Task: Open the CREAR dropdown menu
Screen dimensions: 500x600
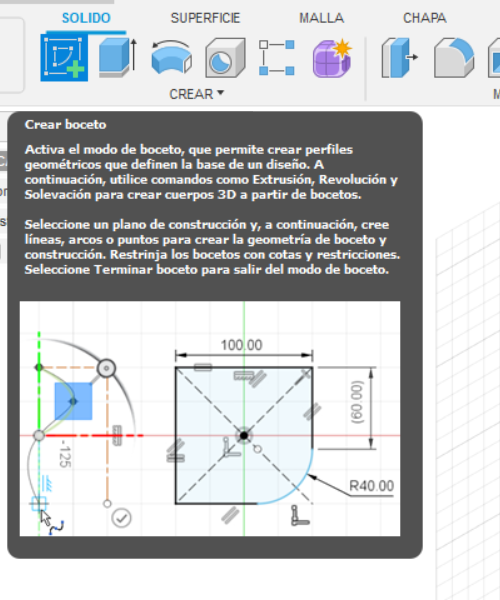Action: point(197,94)
